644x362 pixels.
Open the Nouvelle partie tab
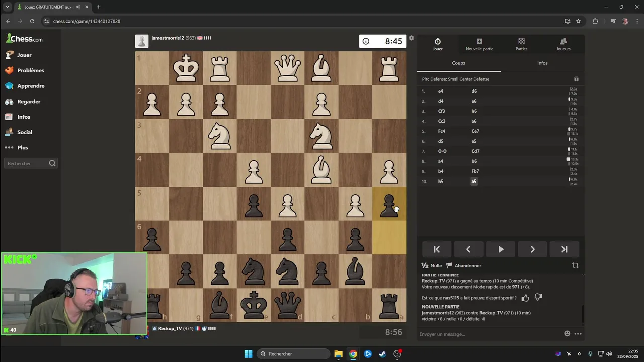pos(479,44)
